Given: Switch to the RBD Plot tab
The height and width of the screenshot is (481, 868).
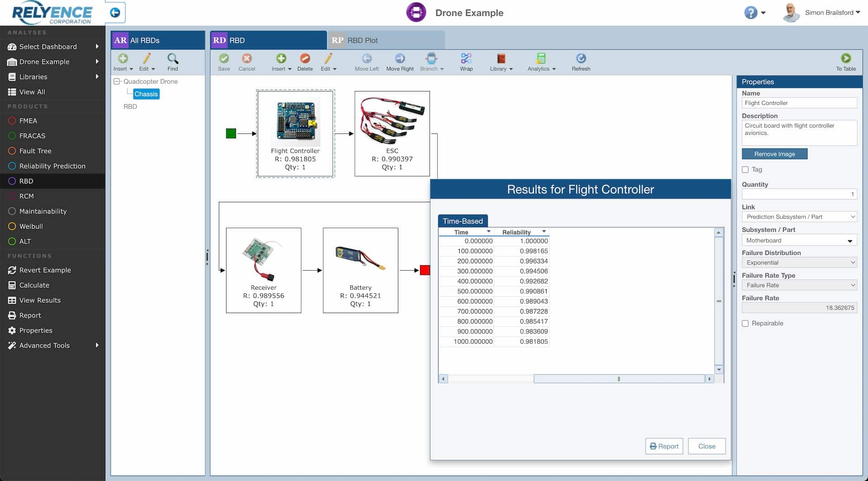Looking at the screenshot, I should click(x=362, y=40).
